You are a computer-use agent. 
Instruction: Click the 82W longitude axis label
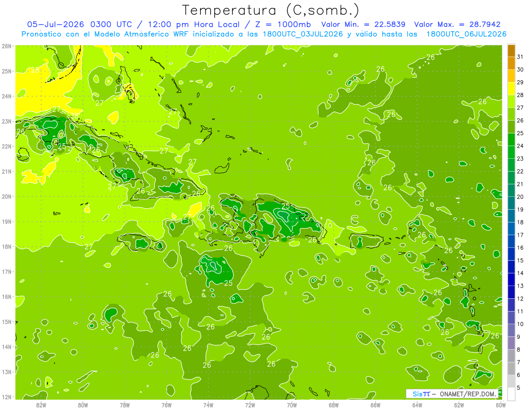pyautogui.click(x=41, y=405)
